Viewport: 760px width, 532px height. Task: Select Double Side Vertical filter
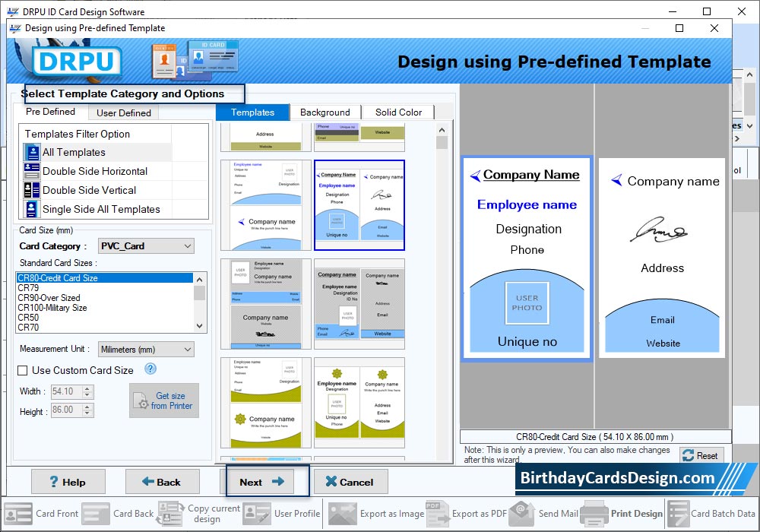97,190
